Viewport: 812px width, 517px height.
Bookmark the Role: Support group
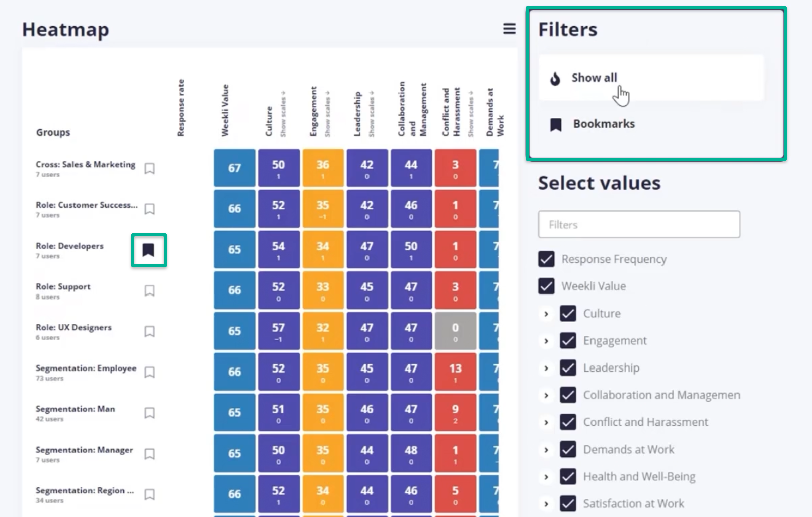(150, 290)
